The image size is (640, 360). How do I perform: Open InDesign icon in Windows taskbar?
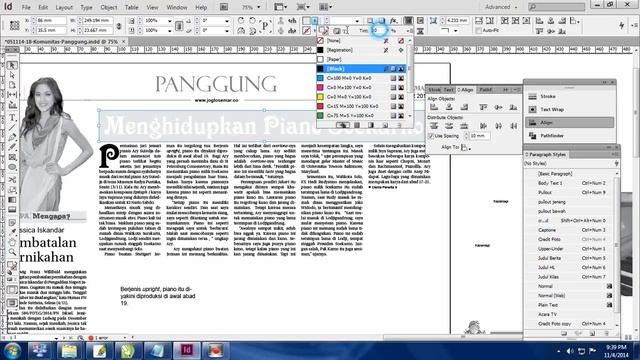187,350
